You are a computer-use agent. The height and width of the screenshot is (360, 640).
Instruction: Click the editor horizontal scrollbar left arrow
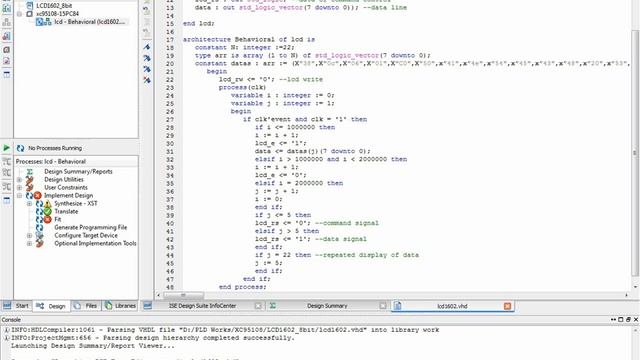tap(159, 295)
